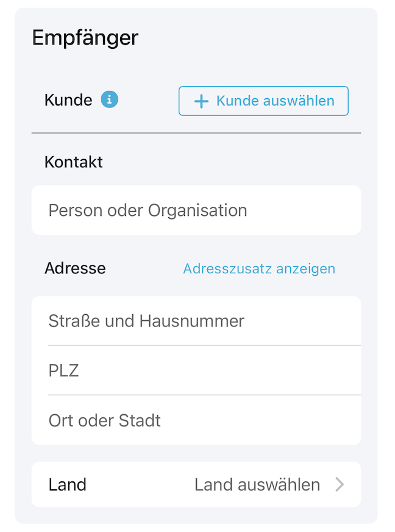Click into the PLZ field
Image resolution: width=395 pixels, height=532 pixels.
point(196,370)
